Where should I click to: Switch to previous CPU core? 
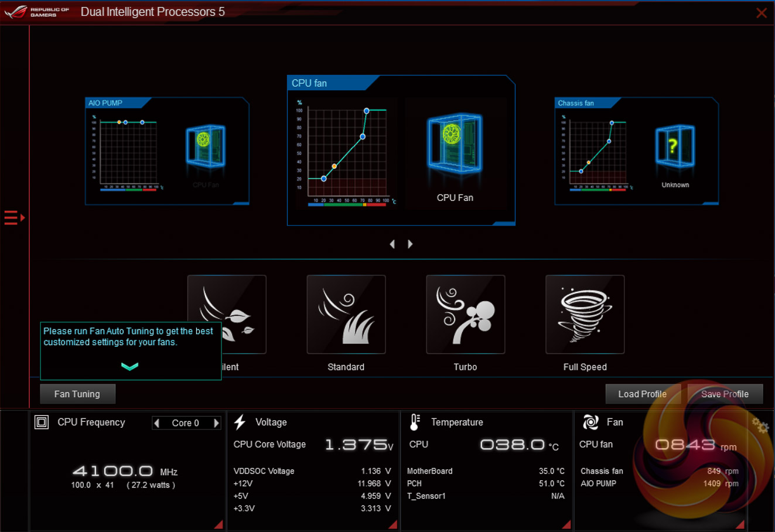pos(157,423)
